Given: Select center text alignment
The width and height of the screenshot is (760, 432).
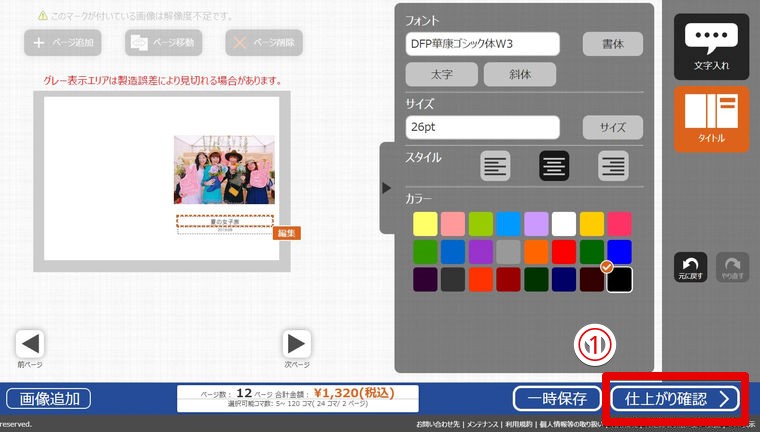Looking at the screenshot, I should point(554,166).
